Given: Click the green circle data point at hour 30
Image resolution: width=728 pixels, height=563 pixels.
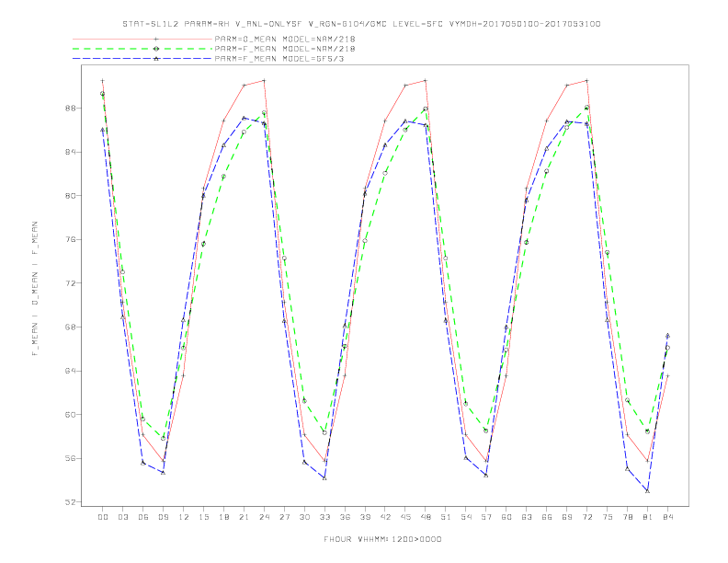Looking at the screenshot, I should pyautogui.click(x=304, y=401).
